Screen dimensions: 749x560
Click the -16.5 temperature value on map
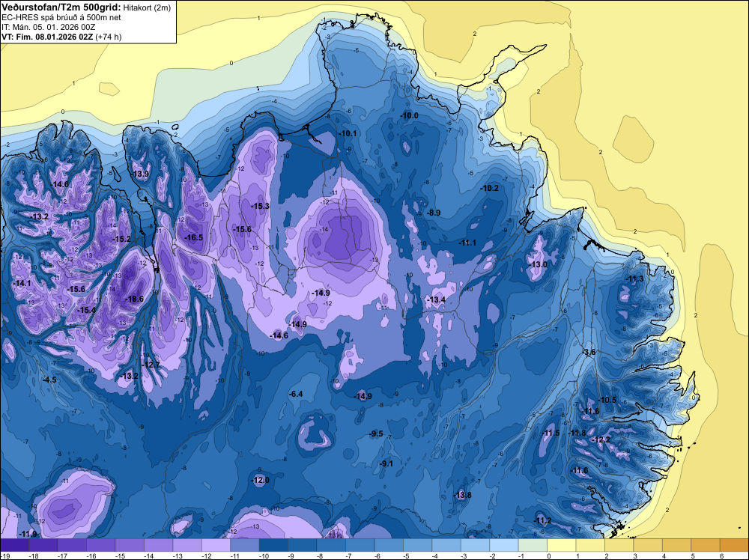click(194, 237)
